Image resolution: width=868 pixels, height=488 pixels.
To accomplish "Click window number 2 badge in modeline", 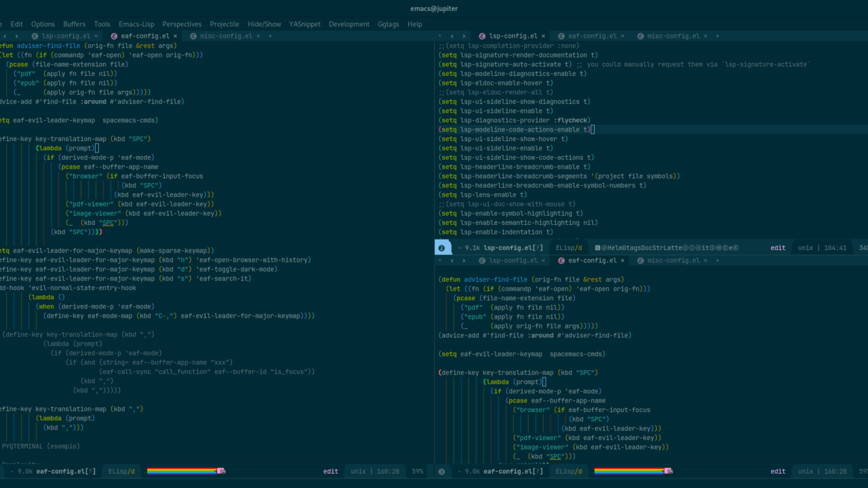I will tap(441, 248).
